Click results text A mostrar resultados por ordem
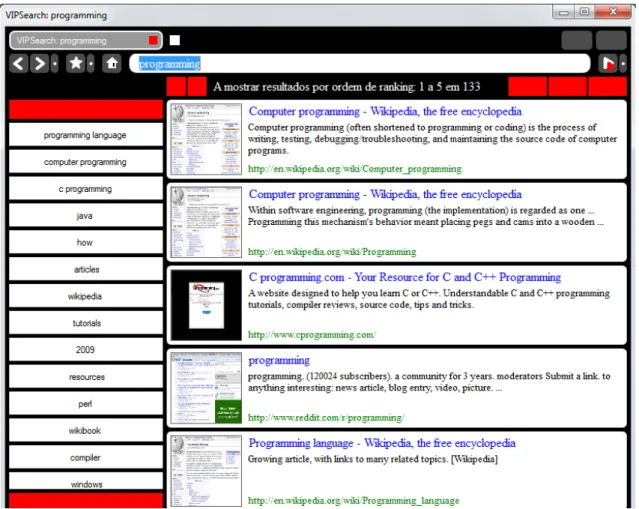The width and height of the screenshot is (639, 509). (347, 87)
